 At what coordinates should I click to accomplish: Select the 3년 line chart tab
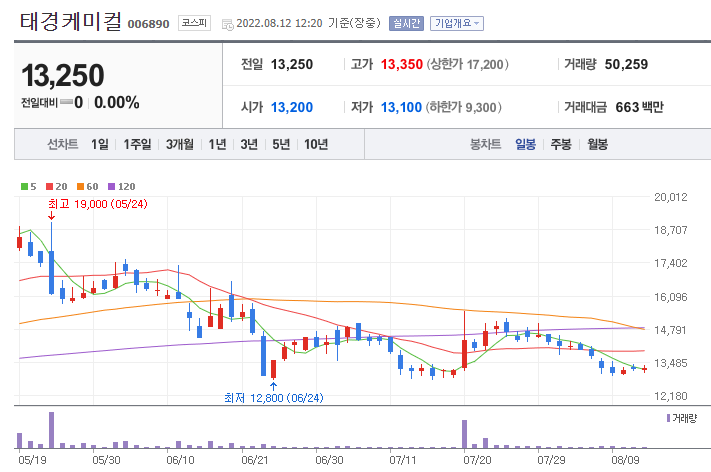(249, 144)
